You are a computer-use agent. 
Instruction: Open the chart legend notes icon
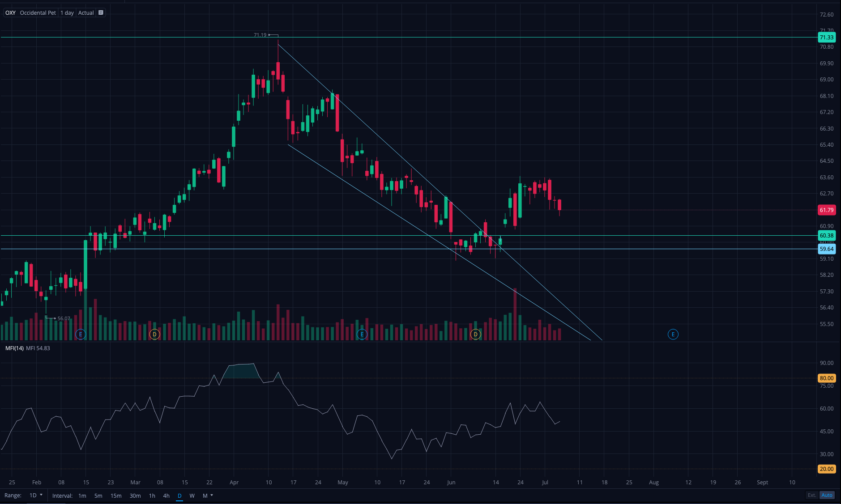101,13
